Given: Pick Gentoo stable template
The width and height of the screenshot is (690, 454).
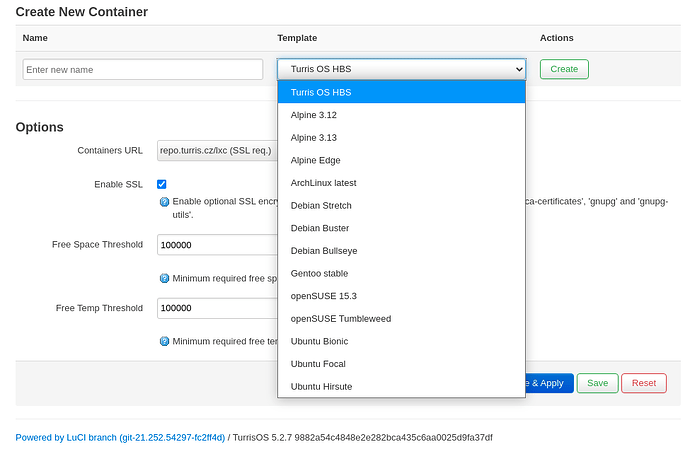Looking at the screenshot, I should point(401,273).
